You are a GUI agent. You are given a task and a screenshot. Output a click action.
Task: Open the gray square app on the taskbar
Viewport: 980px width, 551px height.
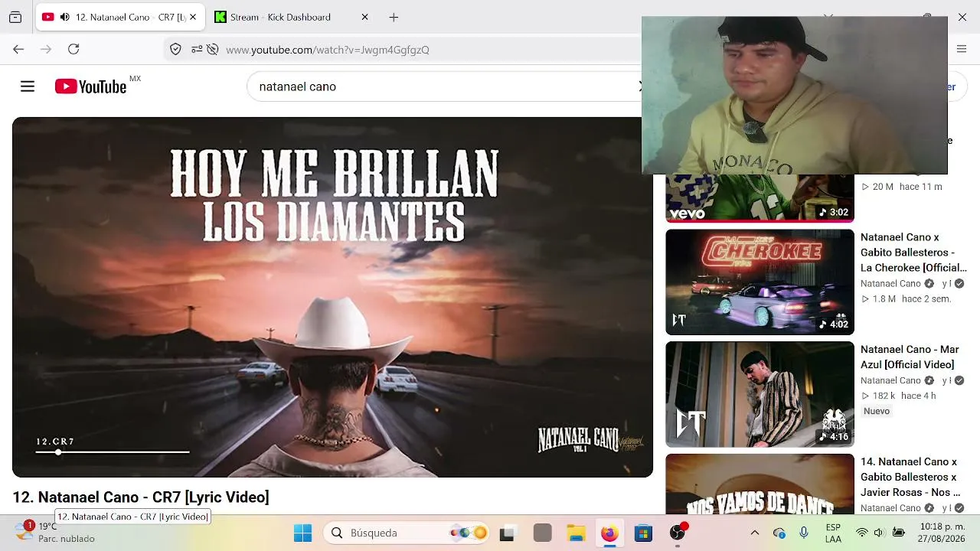coord(543,533)
